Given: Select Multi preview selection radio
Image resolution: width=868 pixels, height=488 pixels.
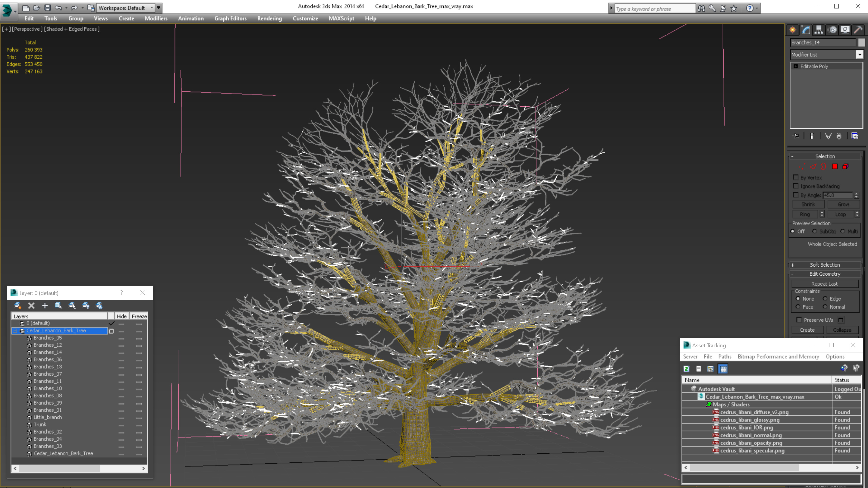Looking at the screenshot, I should tap(843, 231).
